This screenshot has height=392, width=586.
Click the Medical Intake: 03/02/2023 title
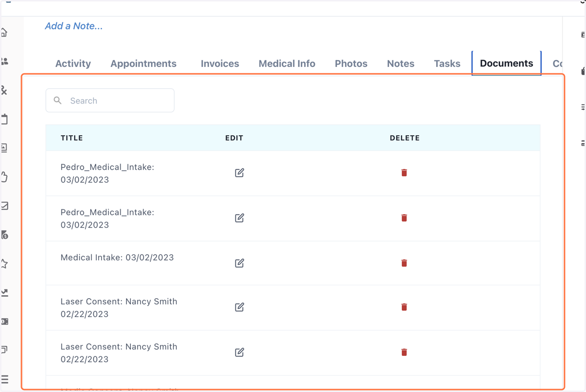pyautogui.click(x=117, y=258)
